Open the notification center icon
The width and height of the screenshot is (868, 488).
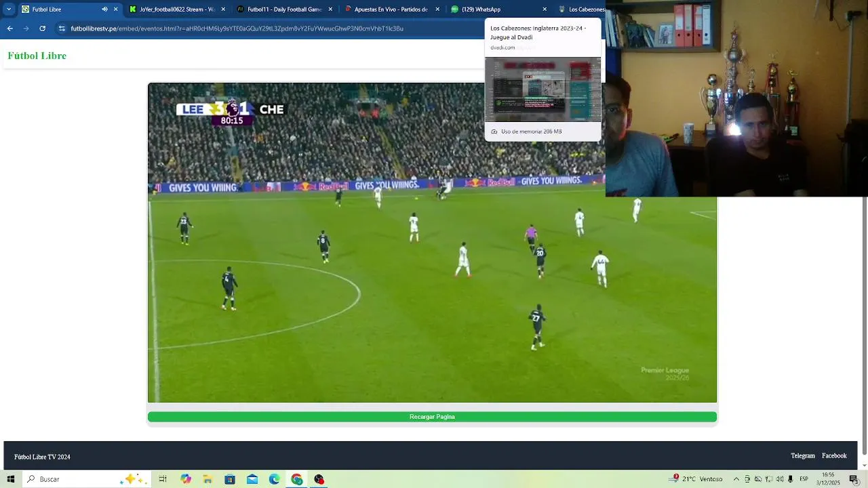[854, 479]
